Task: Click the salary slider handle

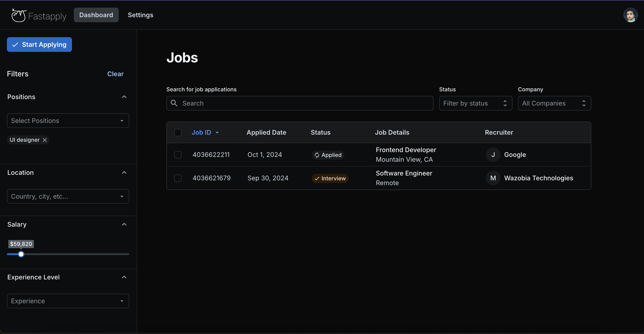Action: pyautogui.click(x=21, y=254)
